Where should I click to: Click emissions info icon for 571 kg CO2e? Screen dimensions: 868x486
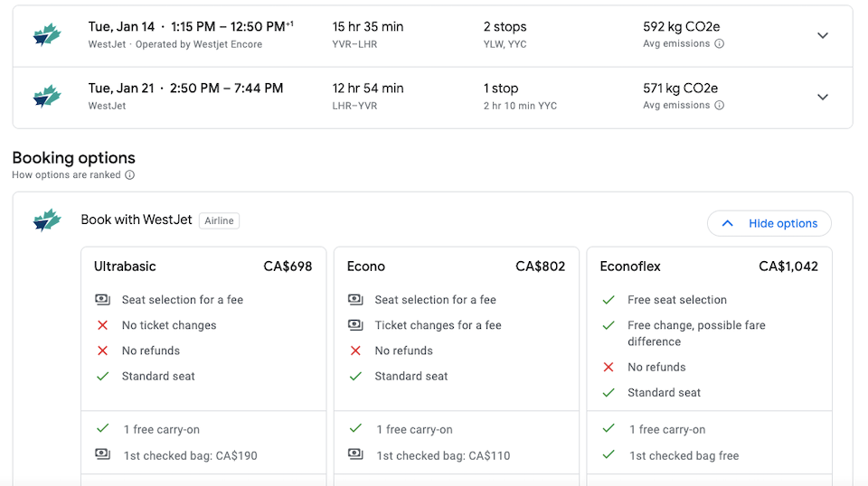(719, 105)
